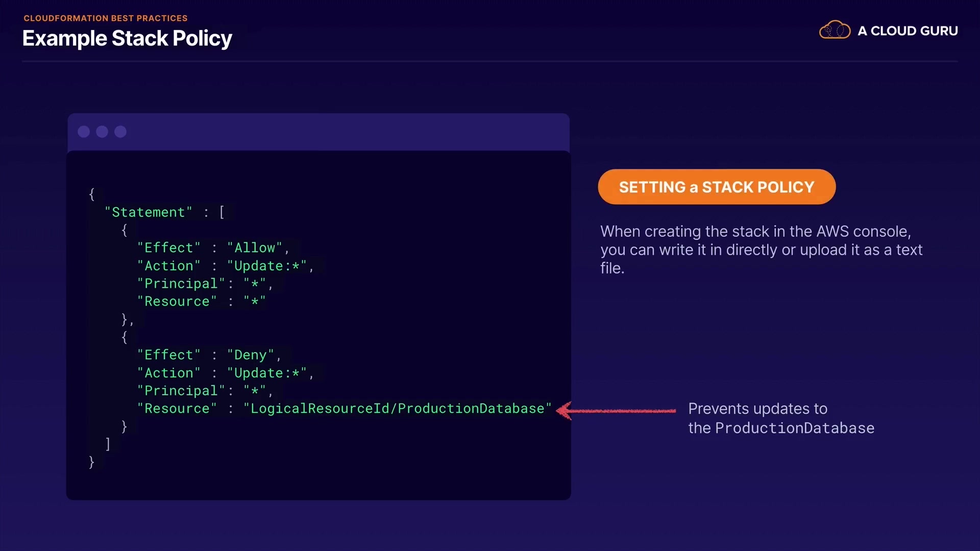
Task: Click the second window dot in code panel
Action: point(102,132)
